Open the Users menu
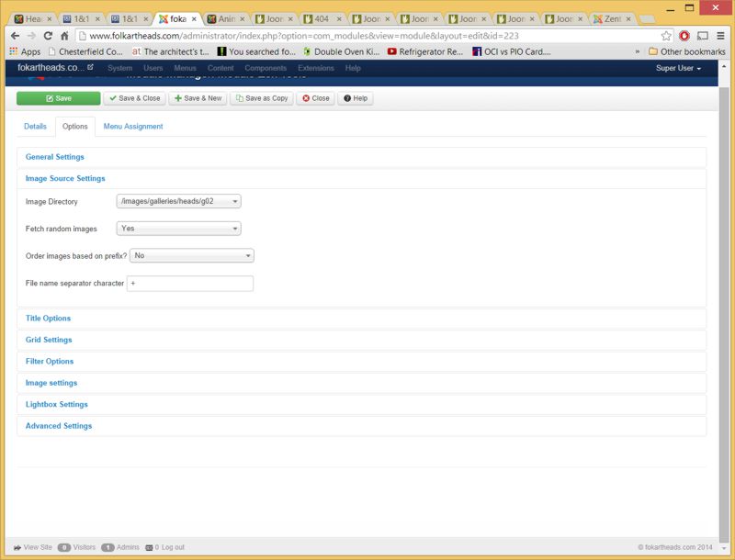 153,68
